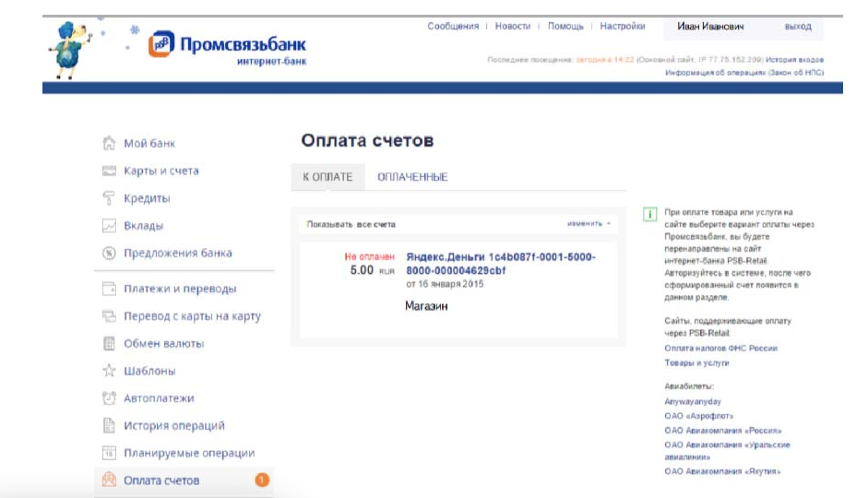Go to Обмен валюты
868x498 pixels.
coord(164,344)
